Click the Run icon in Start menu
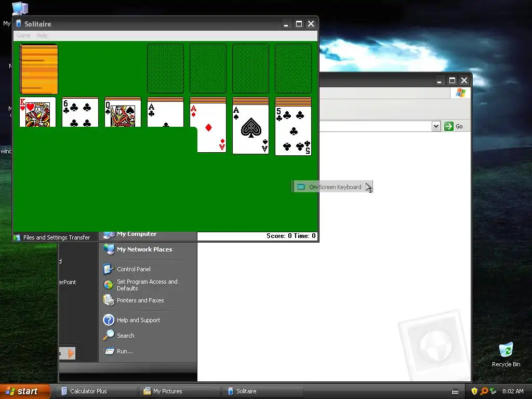532x399 pixels. [x=109, y=351]
